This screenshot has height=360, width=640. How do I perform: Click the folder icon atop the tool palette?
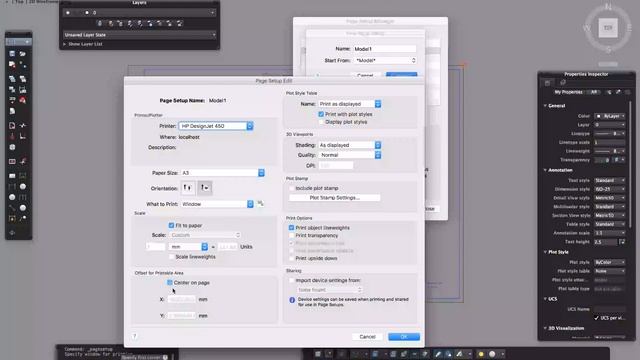coord(23,53)
